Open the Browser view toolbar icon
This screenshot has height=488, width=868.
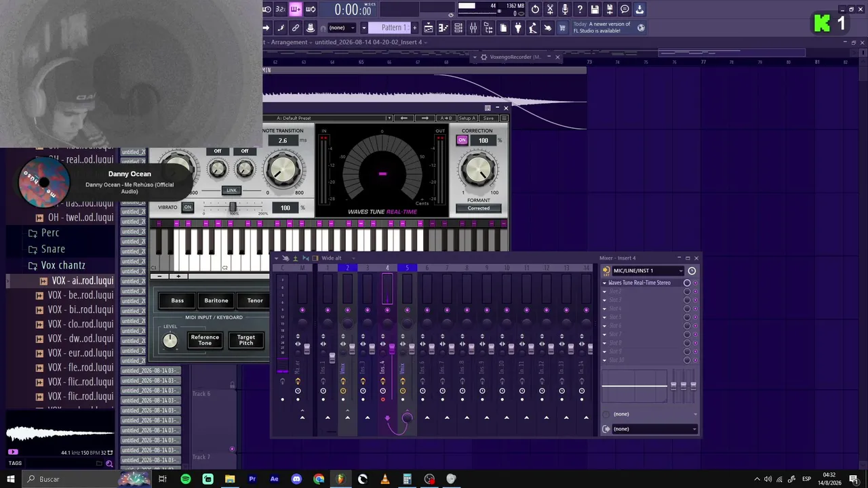pyautogui.click(x=488, y=28)
